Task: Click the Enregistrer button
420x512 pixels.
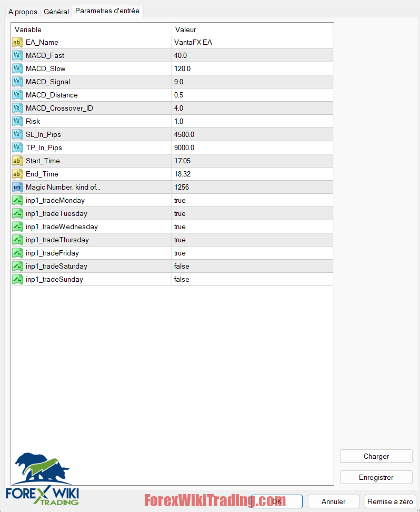Action: point(376,477)
